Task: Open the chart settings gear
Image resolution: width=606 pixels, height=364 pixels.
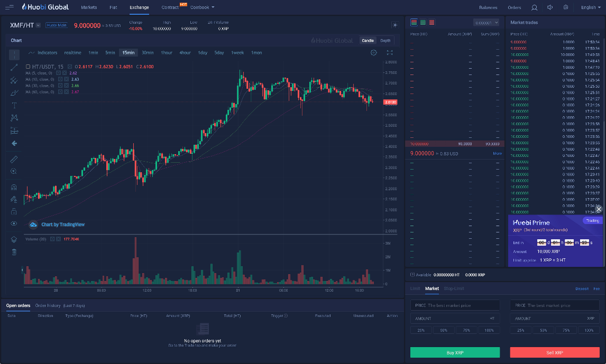Action: [x=373, y=52]
